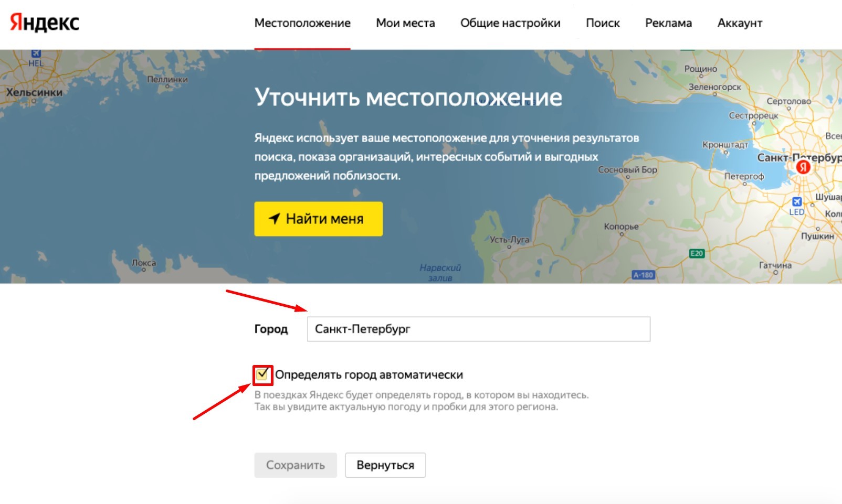Click the red Yandex pin on Saint Petersburg
This screenshot has height=504, width=842.
coord(803,167)
